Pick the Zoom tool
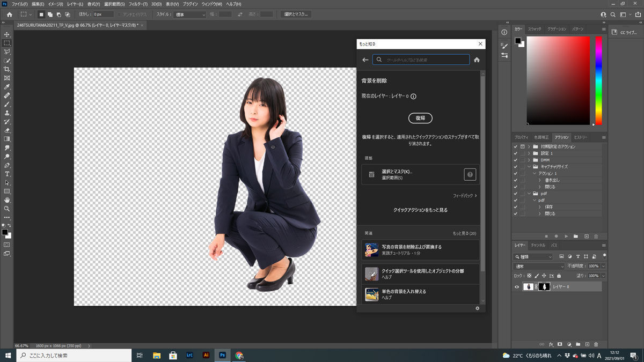The width and height of the screenshot is (644, 362). (x=7, y=208)
